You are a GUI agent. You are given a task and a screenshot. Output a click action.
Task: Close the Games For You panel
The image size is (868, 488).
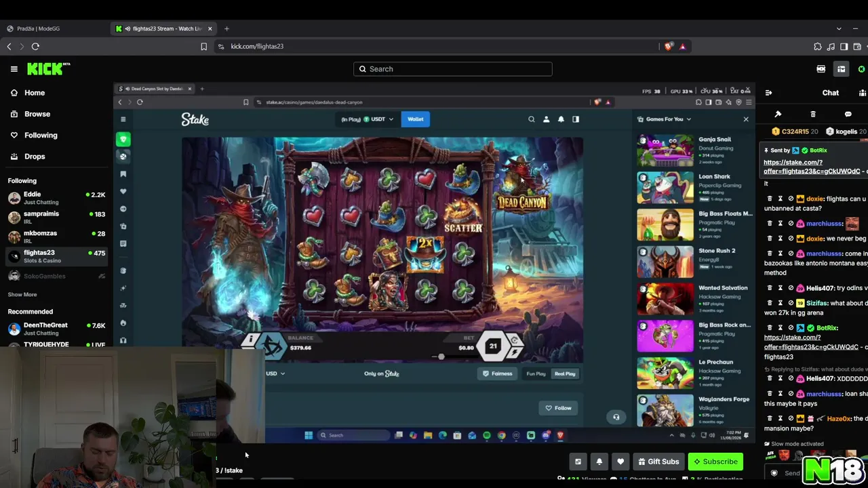pos(746,119)
